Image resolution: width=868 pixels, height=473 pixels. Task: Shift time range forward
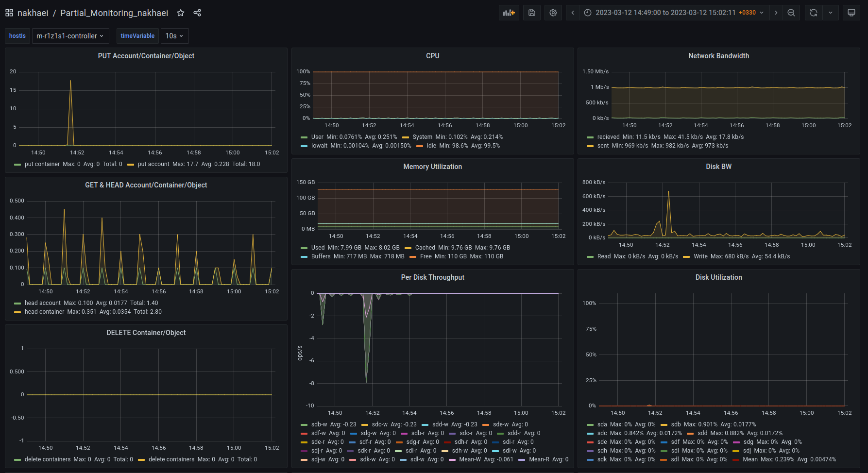776,13
